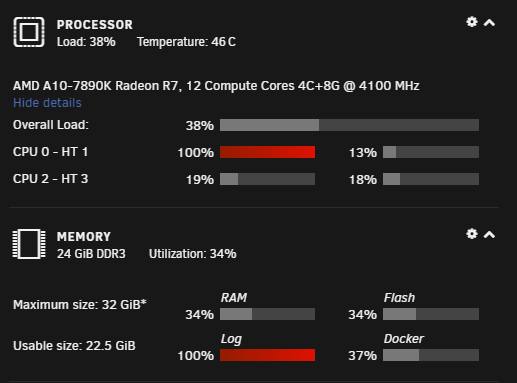
Task: Open Memory settings gear icon
Action: pos(472,234)
